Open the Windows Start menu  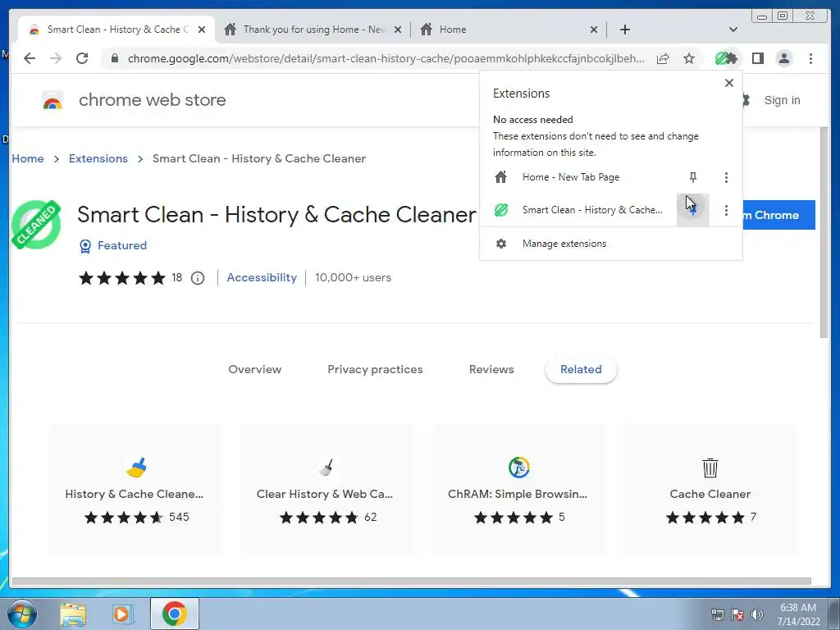pos(21,614)
